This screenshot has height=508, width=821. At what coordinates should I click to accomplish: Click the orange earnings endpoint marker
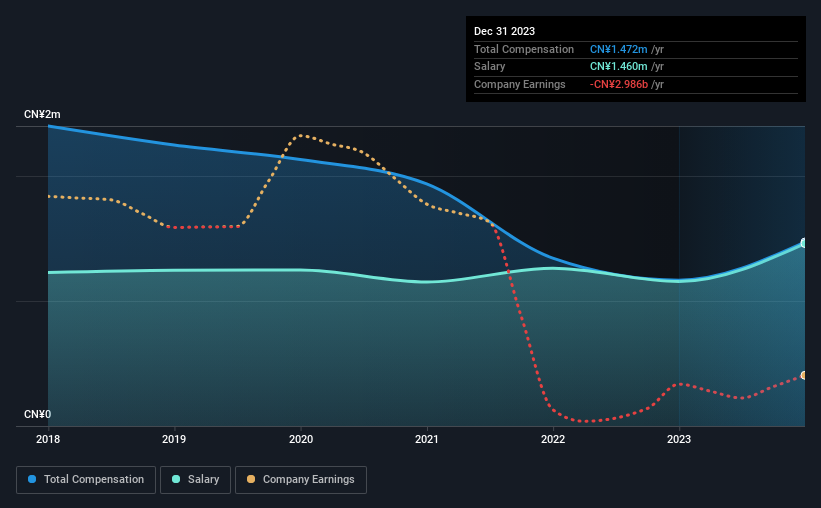(804, 376)
